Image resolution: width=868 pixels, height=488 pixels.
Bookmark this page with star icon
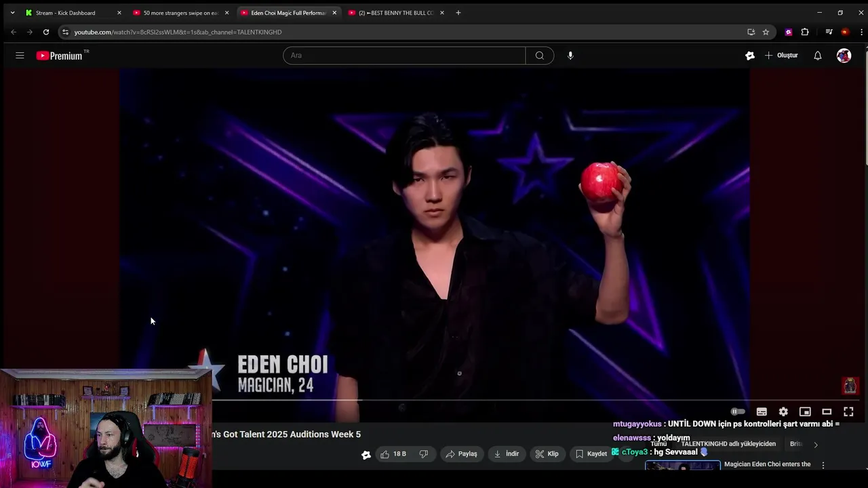coord(766,32)
